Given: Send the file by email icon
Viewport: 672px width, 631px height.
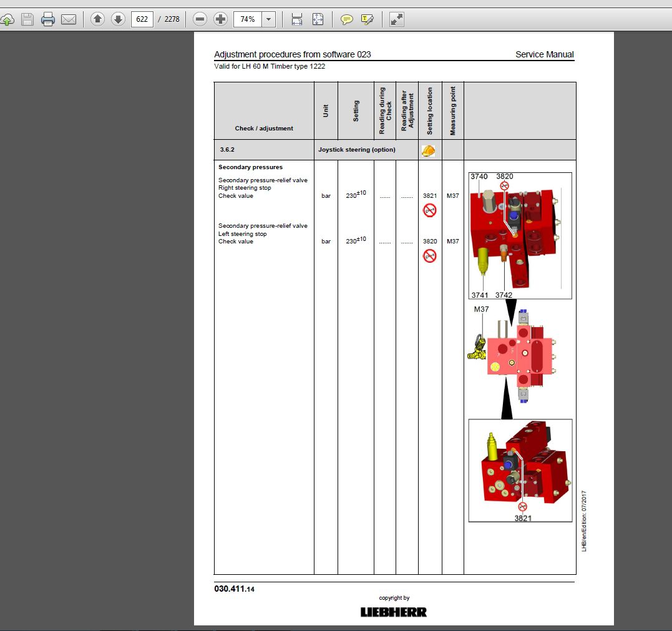Looking at the screenshot, I should (69, 19).
